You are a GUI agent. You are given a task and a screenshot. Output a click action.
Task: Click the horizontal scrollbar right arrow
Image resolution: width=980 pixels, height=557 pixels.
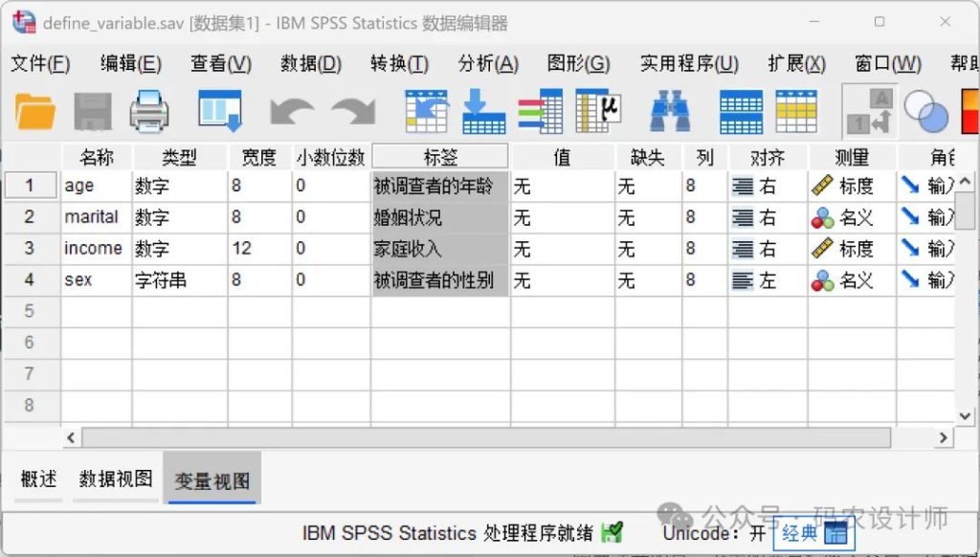point(943,437)
